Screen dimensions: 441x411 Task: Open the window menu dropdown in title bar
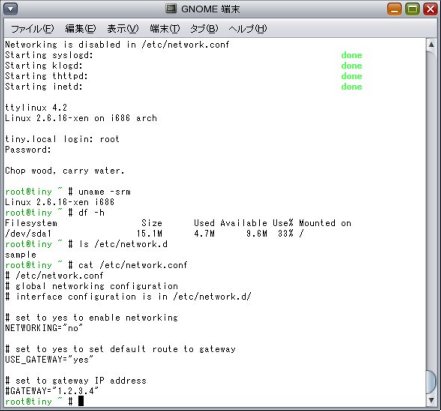click(x=10, y=9)
